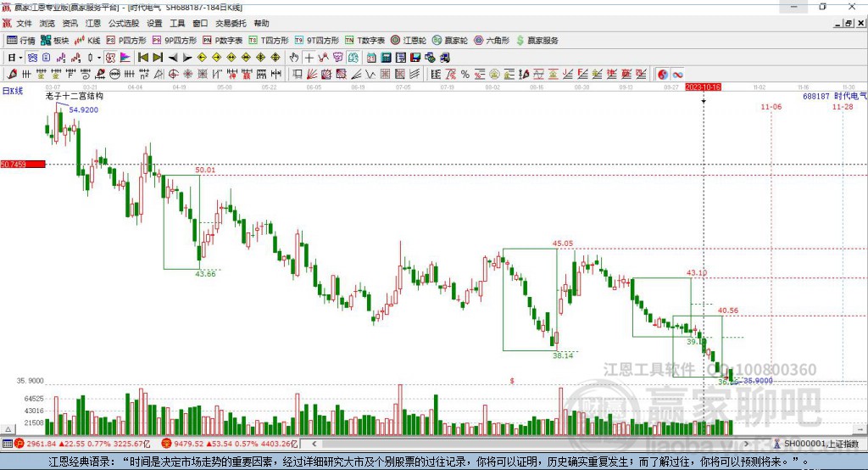868x470 pixels.
Task: Open the 公式选股 menu
Action: tap(124, 23)
